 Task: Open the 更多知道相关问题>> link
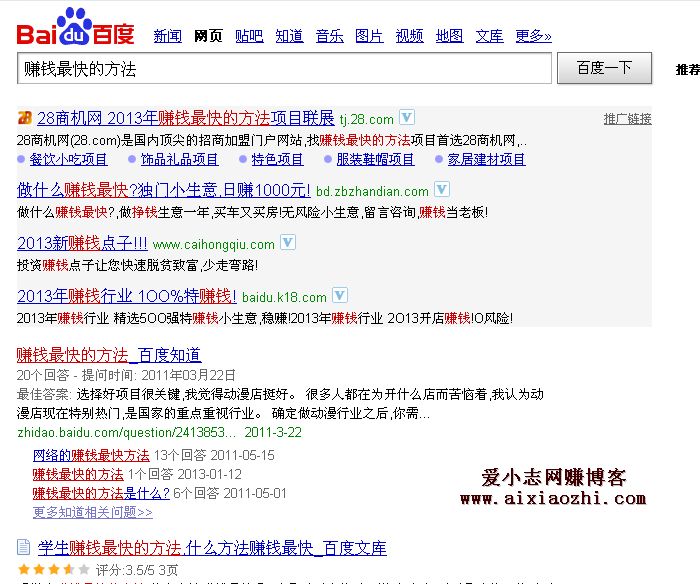(92, 512)
